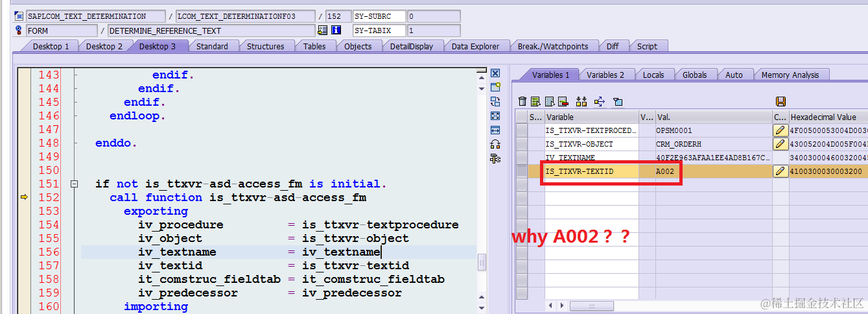This screenshot has height=314, width=868.
Task: Click pencil edit icon for IS_TTXVR-OBJECT row
Action: (x=780, y=144)
